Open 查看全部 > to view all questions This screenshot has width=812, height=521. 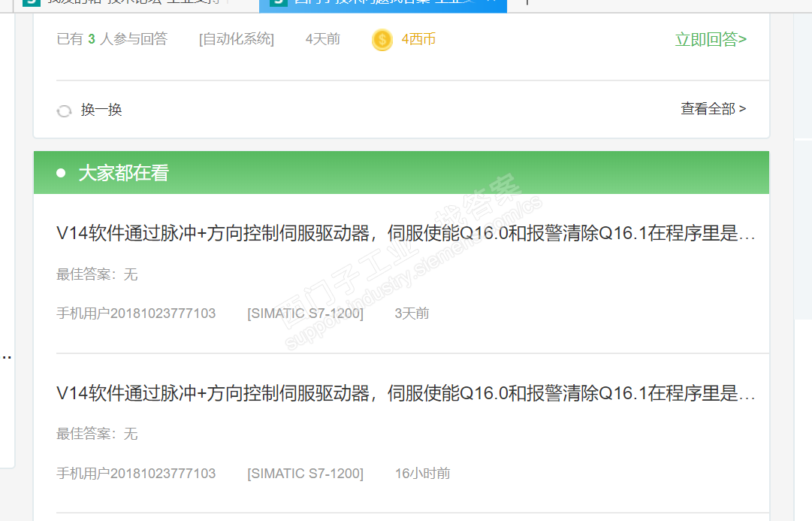(x=713, y=109)
